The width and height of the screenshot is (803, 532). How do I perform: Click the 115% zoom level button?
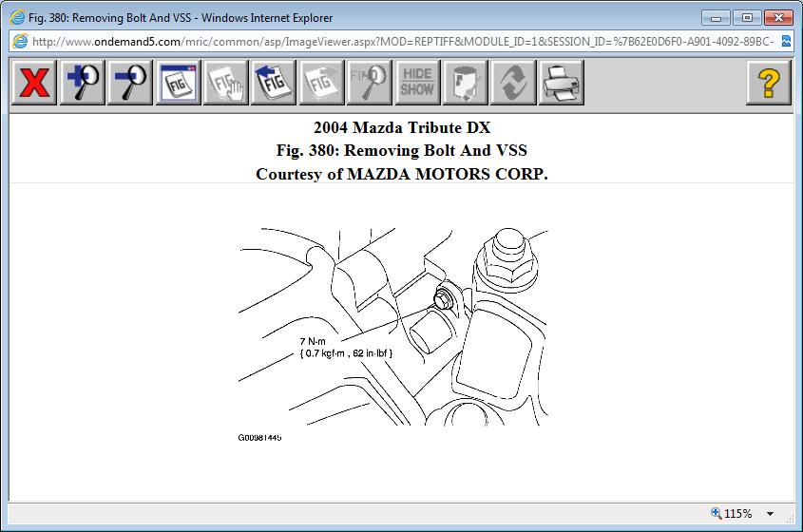pos(732,513)
